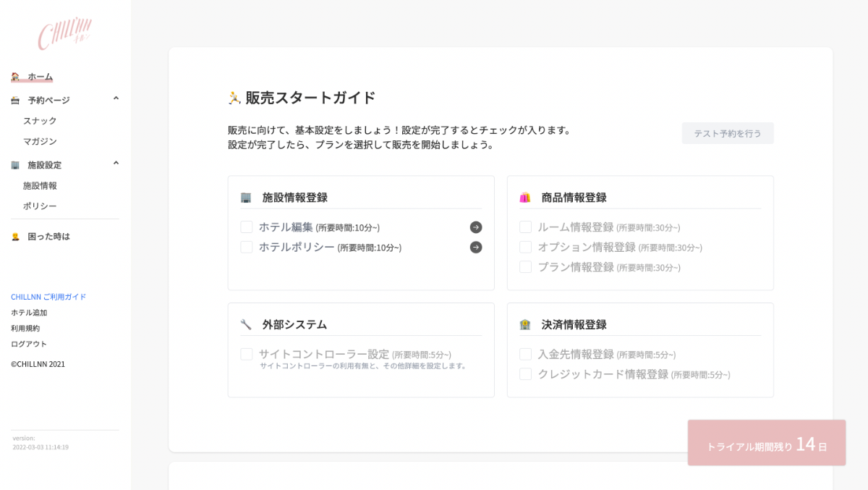The width and height of the screenshot is (868, 490).
Task: Open the CHILLNN ご利用ガイド link
Action: click(48, 297)
